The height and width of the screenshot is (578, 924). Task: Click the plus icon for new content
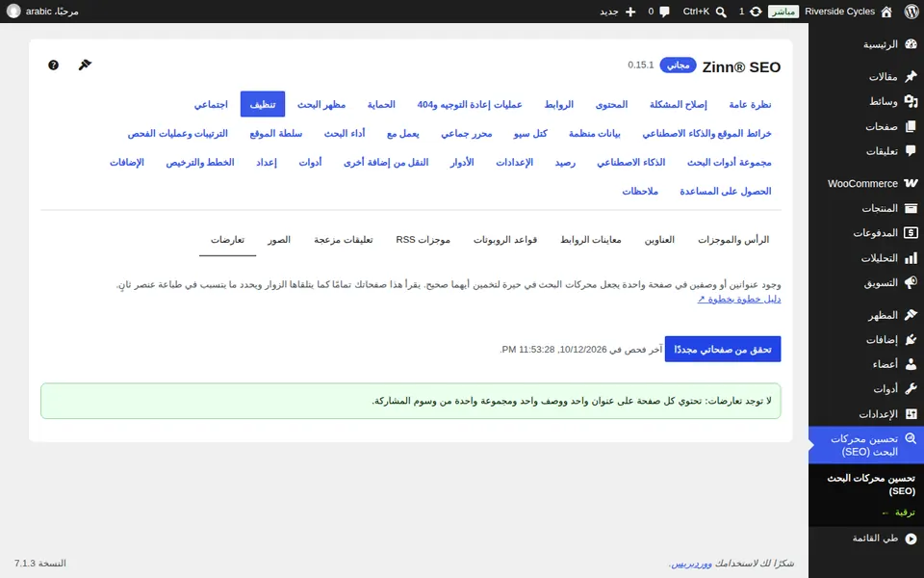pyautogui.click(x=630, y=12)
